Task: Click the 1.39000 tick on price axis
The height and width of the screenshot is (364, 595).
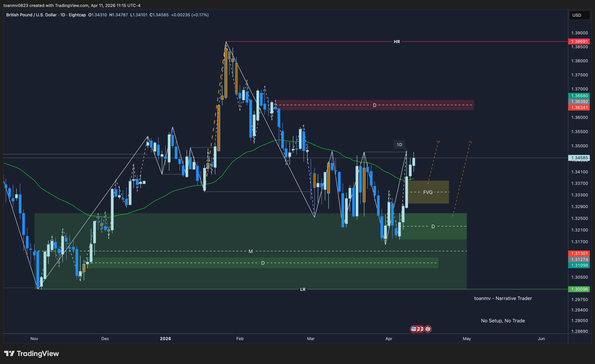Action: [580, 33]
